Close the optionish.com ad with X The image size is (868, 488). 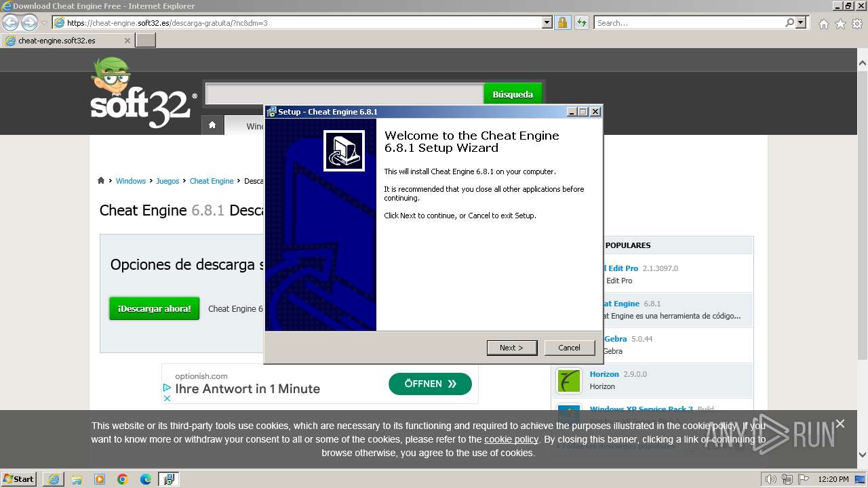167,398
